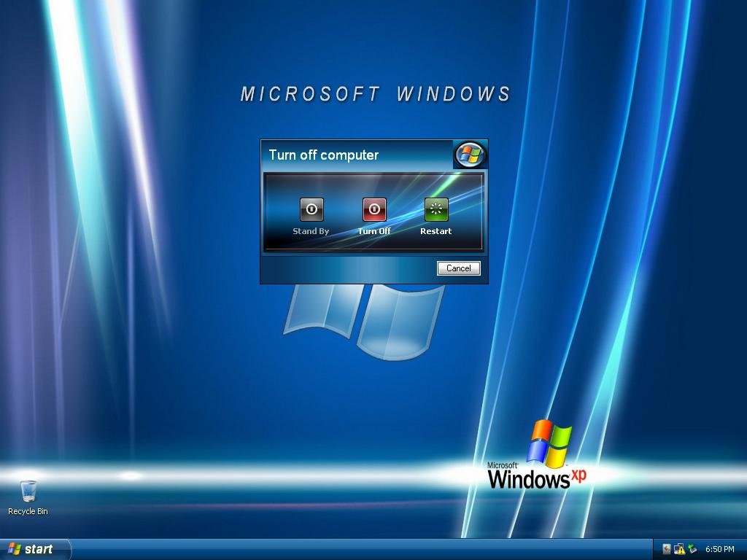The height and width of the screenshot is (560, 747).
Task: Click the red Turn Off icon
Action: click(374, 209)
